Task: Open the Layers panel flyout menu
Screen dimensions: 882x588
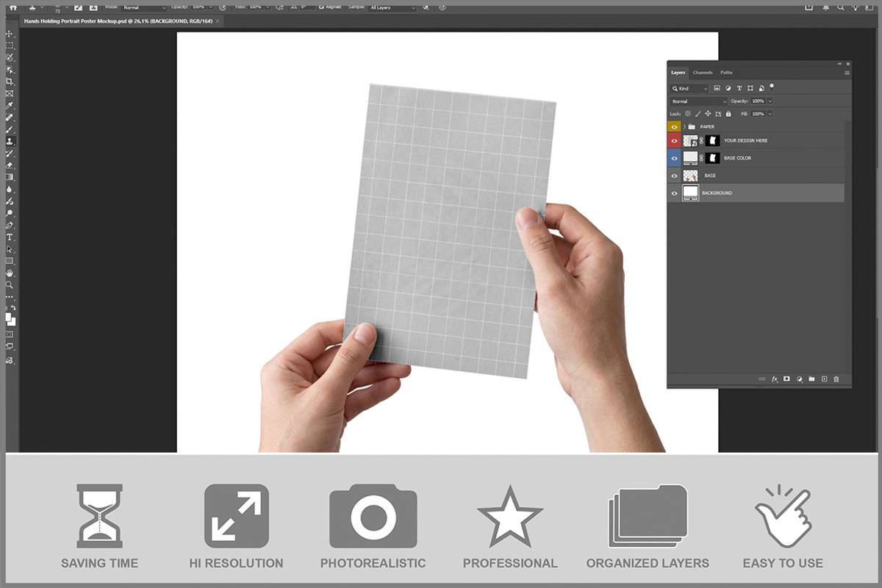Action: click(x=847, y=73)
